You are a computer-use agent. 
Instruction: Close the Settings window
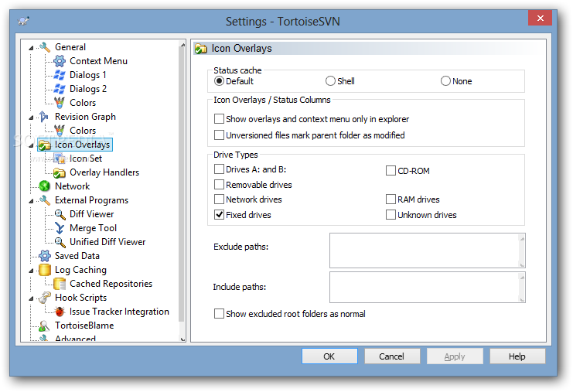click(540, 18)
